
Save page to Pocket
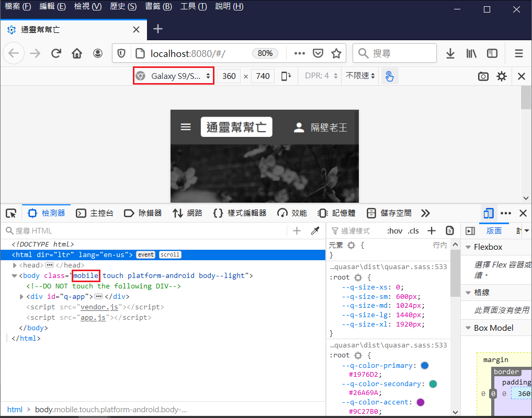[x=318, y=53]
